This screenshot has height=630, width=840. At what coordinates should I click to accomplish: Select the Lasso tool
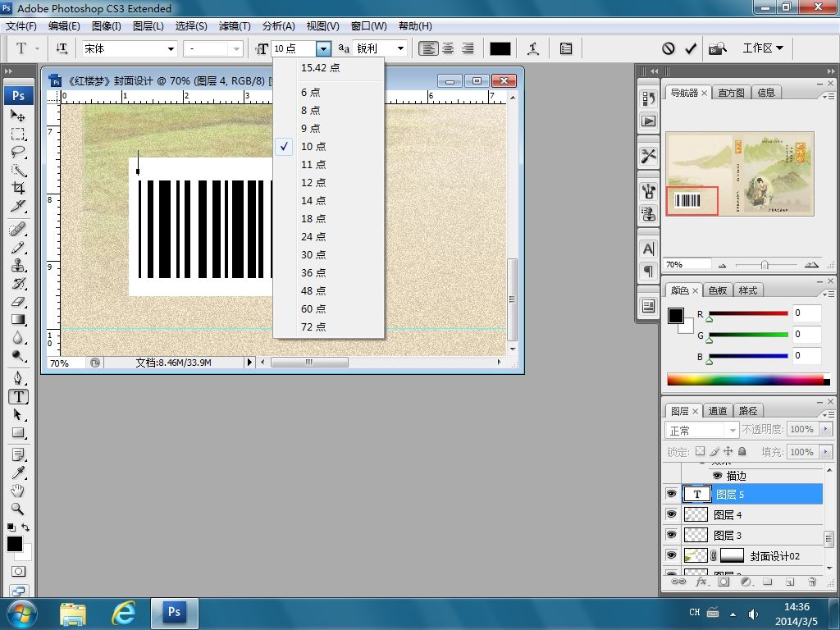18,152
